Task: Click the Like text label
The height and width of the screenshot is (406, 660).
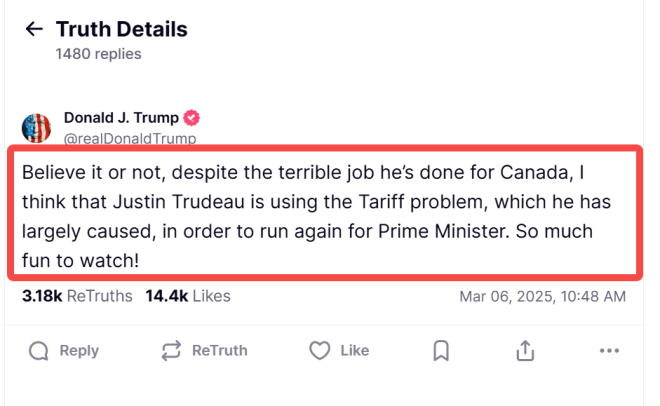Action: coord(355,350)
